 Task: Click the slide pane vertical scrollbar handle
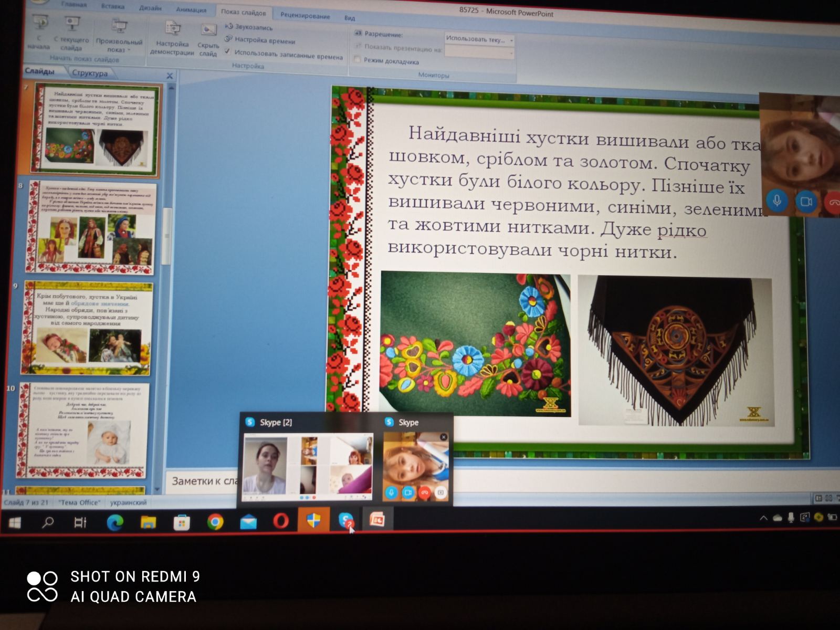pyautogui.click(x=167, y=236)
